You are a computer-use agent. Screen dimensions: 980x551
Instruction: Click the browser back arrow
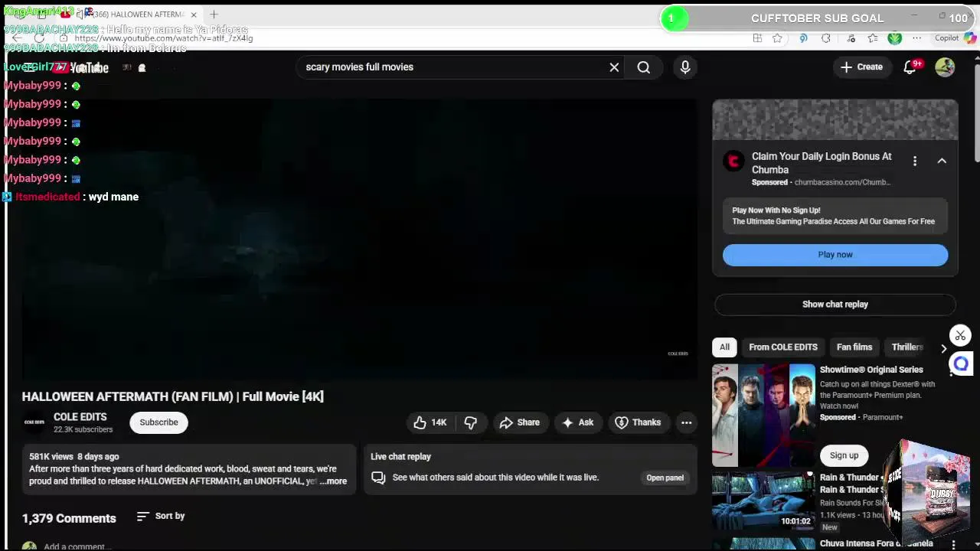point(17,37)
